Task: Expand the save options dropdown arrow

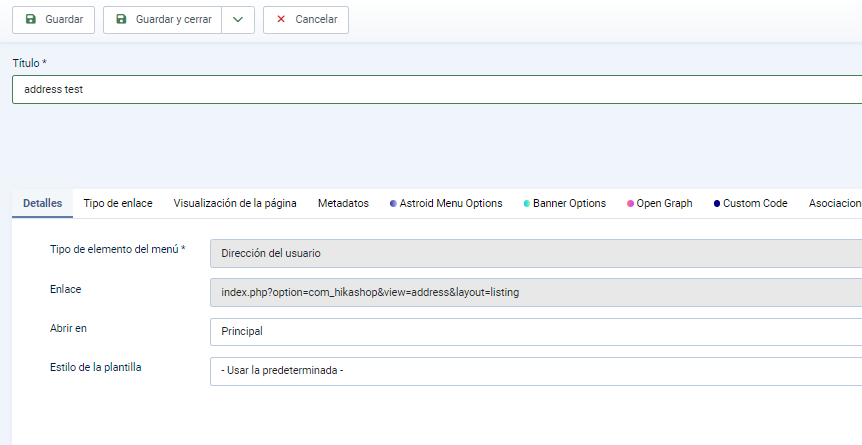Action: [237, 20]
